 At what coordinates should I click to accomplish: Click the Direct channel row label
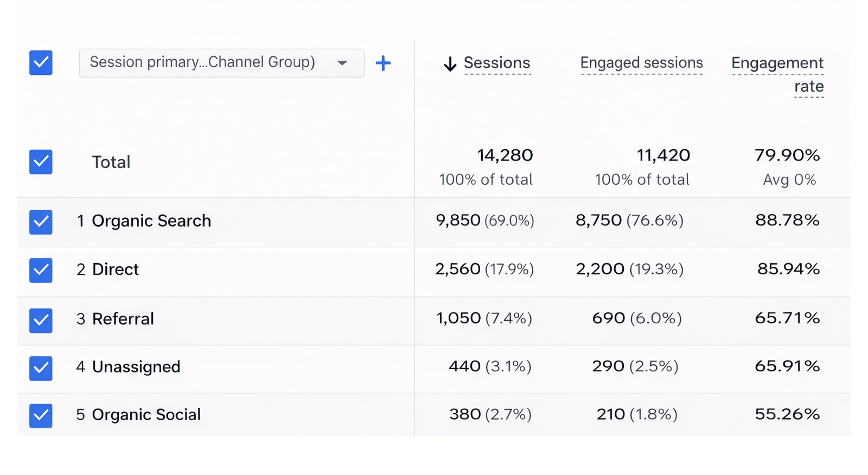coord(116,269)
